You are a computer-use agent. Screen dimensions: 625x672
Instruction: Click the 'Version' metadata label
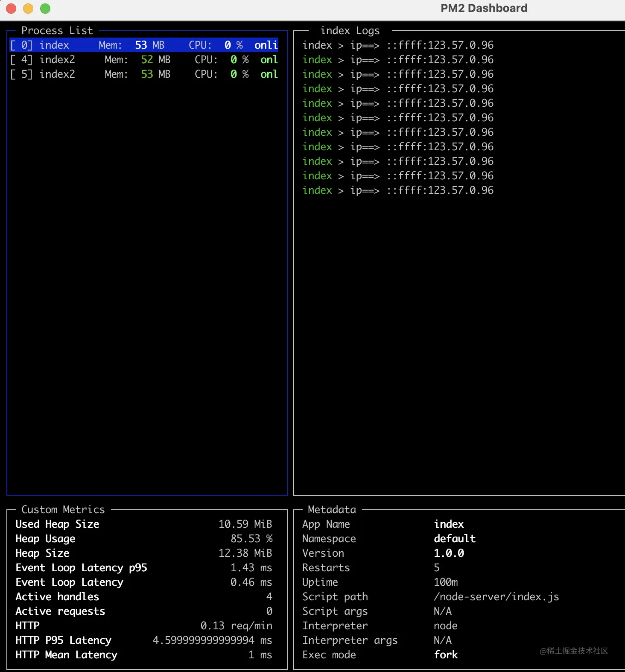pyautogui.click(x=323, y=553)
